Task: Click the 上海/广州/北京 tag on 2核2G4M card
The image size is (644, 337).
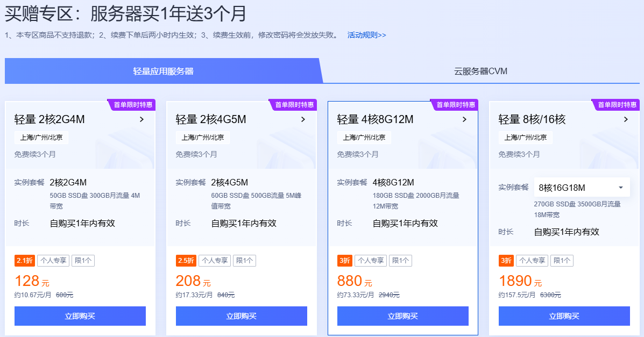Action: [41, 138]
